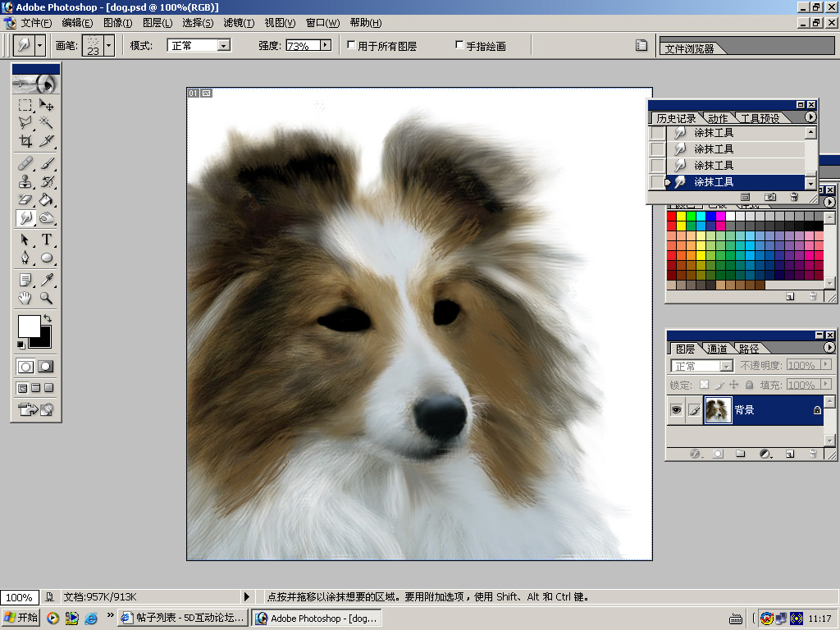Create new fill or adjustment layer
The width and height of the screenshot is (840, 630).
point(765,454)
